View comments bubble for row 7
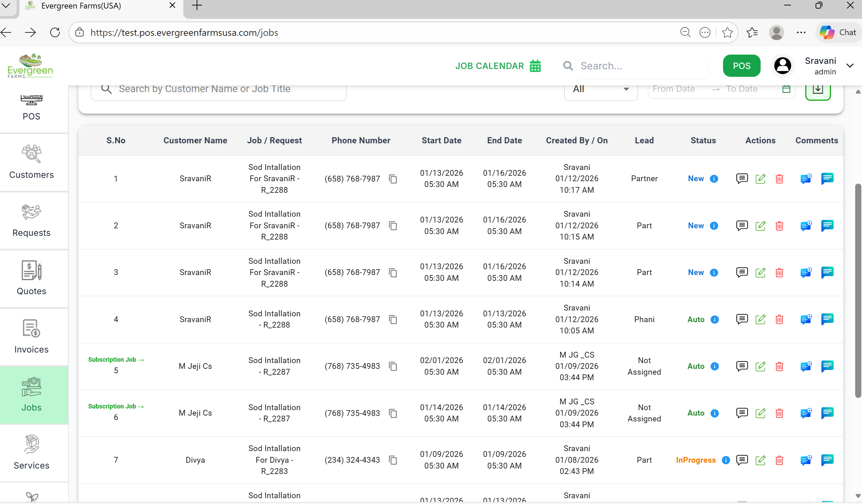The height and width of the screenshot is (504, 862). pos(827,460)
